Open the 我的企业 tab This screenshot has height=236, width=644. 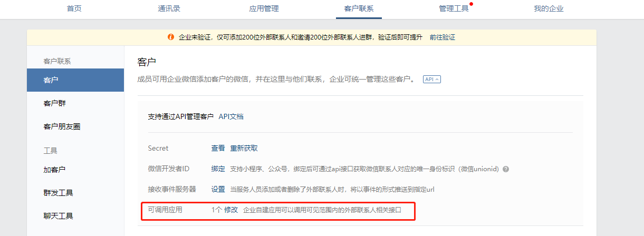coord(549,8)
